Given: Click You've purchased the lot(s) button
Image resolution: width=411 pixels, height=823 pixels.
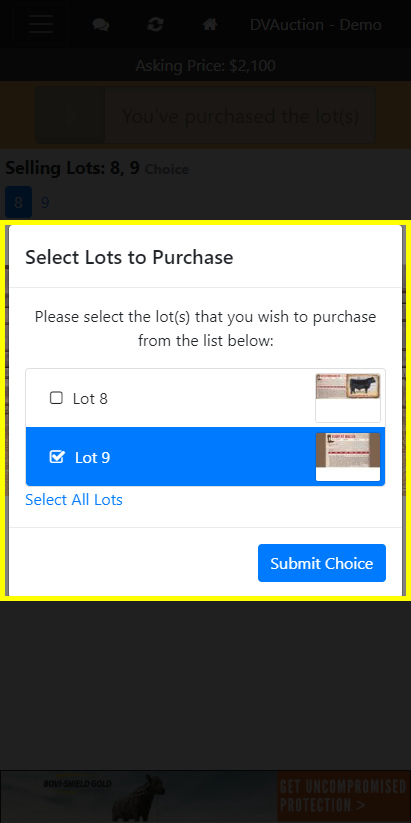Looking at the screenshot, I should pos(205,115).
